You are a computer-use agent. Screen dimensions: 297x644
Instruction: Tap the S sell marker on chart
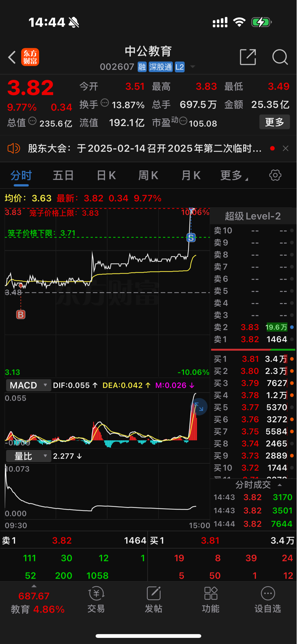pos(191,238)
